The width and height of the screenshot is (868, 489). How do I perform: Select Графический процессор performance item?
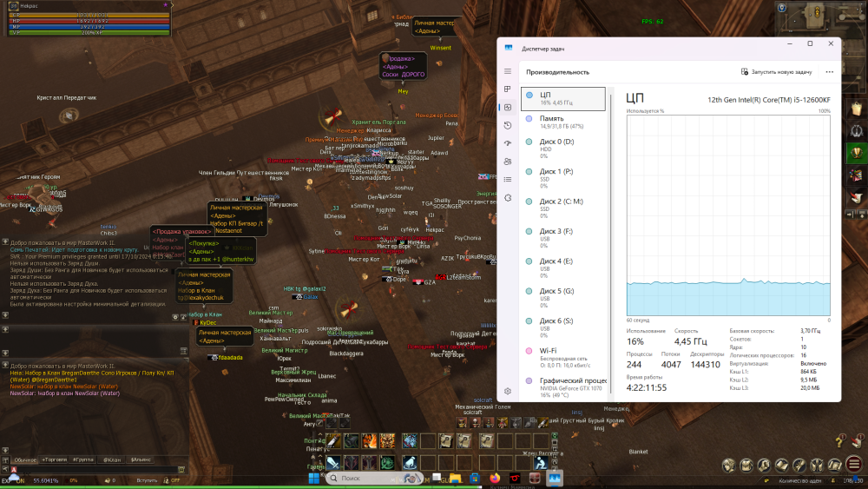click(563, 387)
